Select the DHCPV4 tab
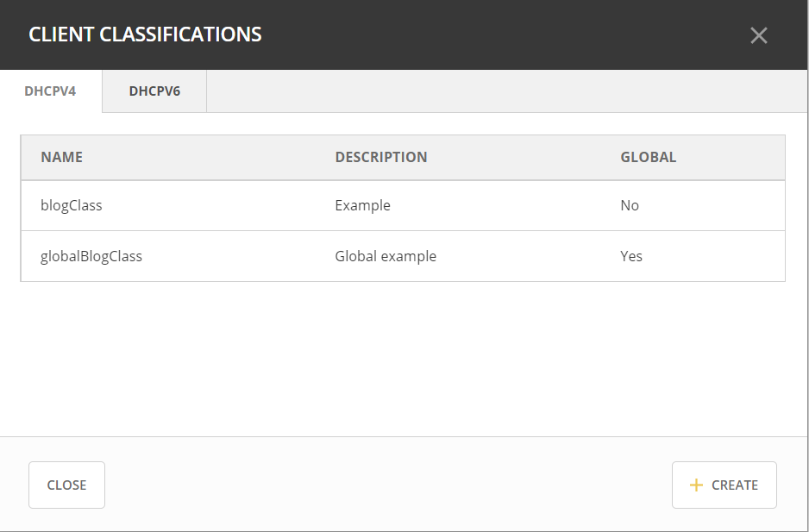The height and width of the screenshot is (532, 809). click(x=50, y=91)
